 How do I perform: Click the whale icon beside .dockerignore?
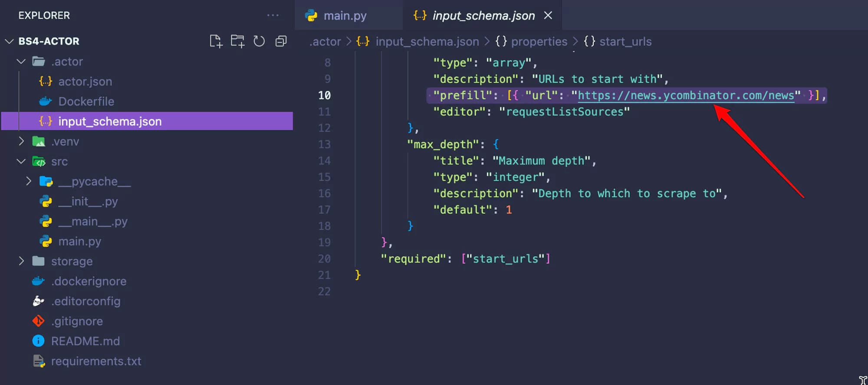[x=38, y=281]
